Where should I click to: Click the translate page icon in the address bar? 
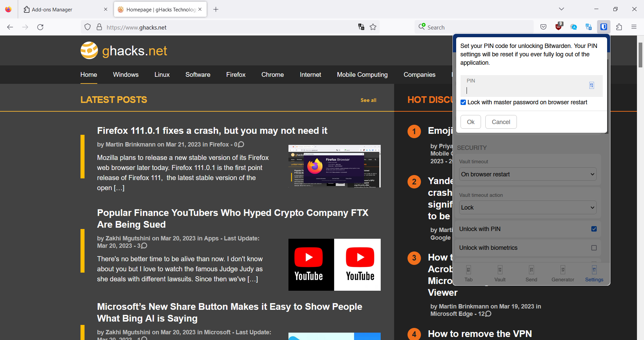click(361, 27)
